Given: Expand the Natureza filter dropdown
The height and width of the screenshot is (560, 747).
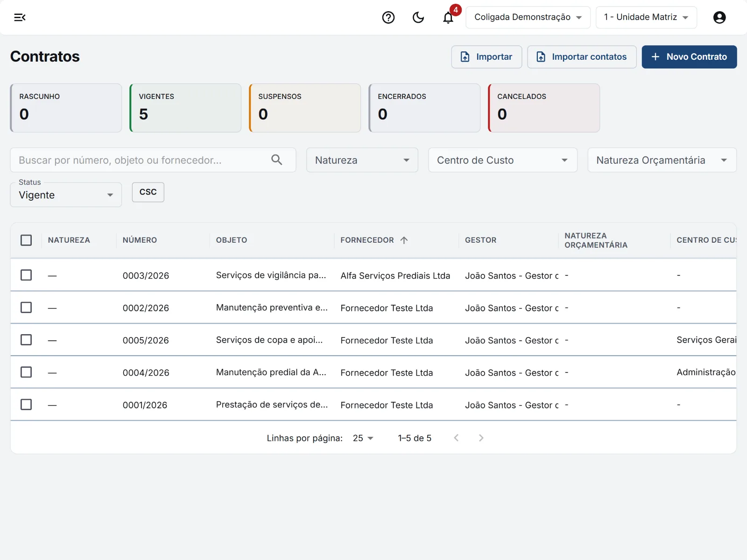Looking at the screenshot, I should pos(362,160).
